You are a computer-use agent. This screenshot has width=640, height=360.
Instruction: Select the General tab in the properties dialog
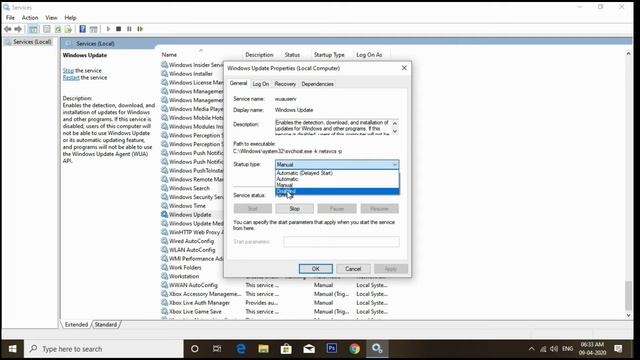238,83
